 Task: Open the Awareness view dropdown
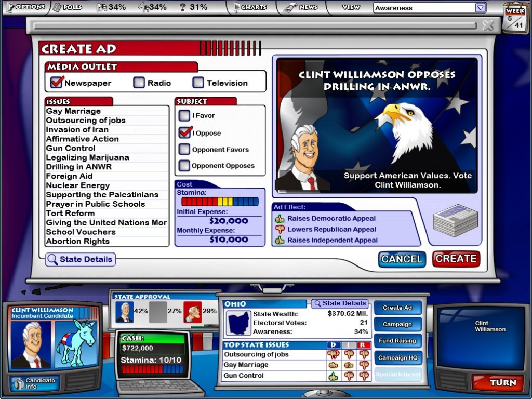(481, 8)
